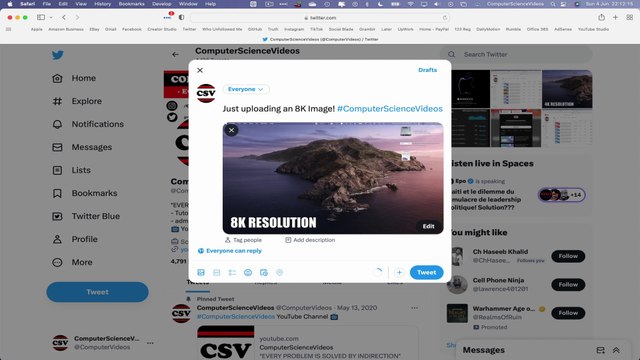Click Safari back navigation arrow

[x=64, y=18]
